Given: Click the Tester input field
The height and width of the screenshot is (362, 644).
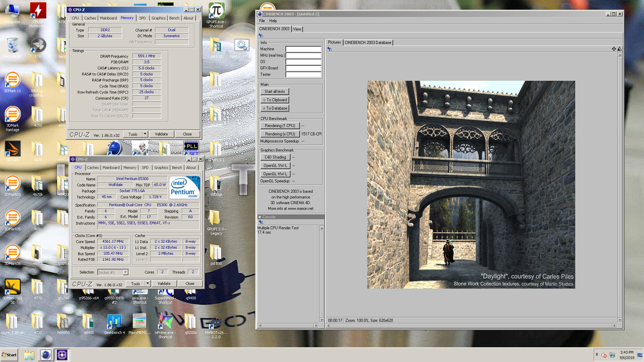Looking at the screenshot, I should click(x=303, y=74).
